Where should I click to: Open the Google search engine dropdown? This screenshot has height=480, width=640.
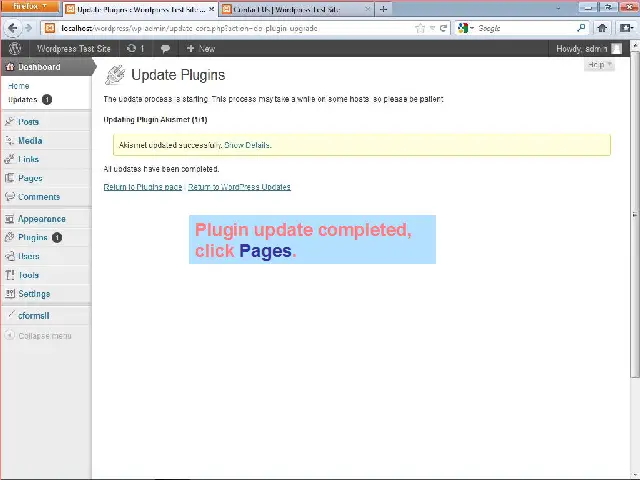[466, 28]
